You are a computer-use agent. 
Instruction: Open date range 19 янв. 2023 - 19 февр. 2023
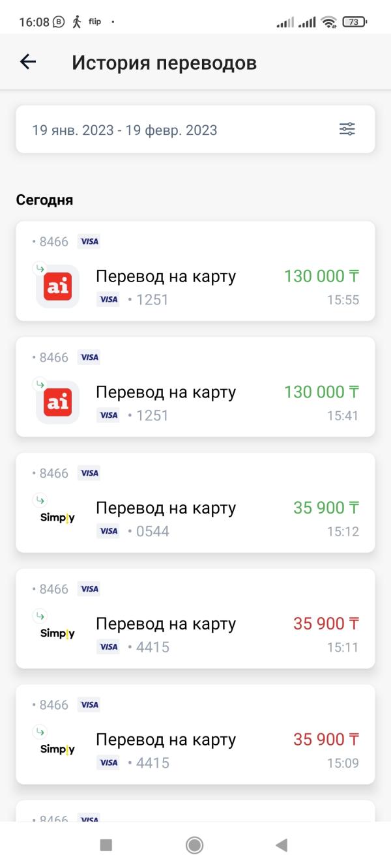(125, 130)
